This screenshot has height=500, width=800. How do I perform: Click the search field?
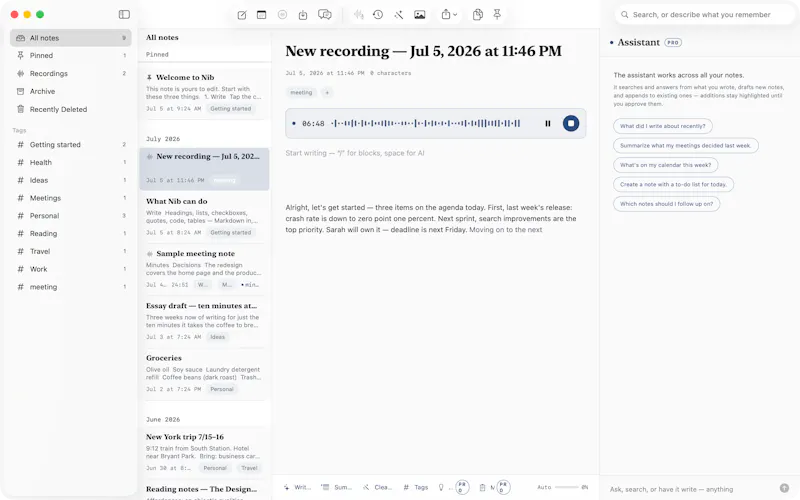click(x=705, y=15)
